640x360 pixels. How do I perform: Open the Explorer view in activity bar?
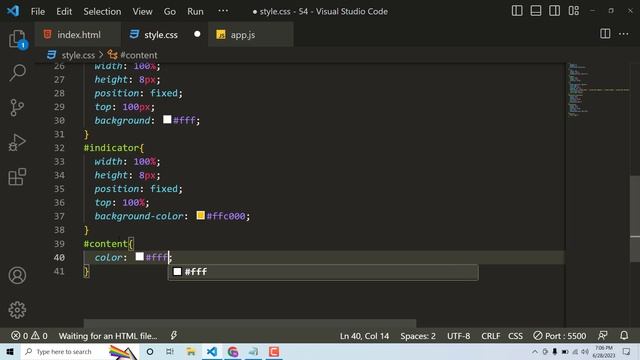(x=17, y=39)
